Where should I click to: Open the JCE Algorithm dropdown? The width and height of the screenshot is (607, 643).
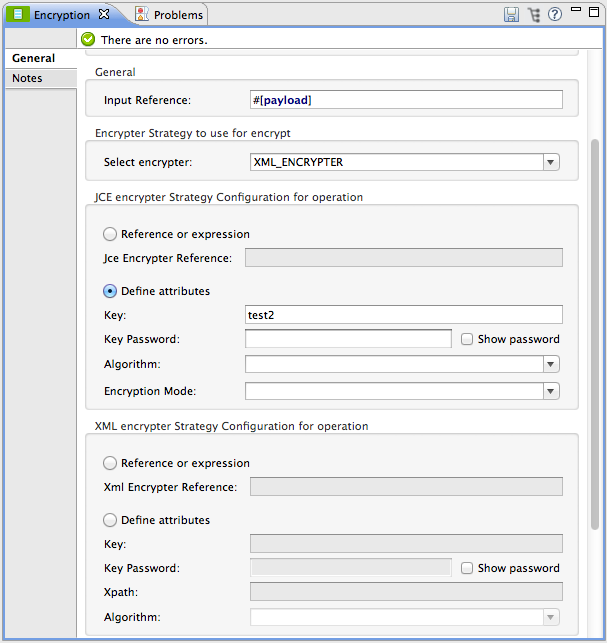pos(551,364)
